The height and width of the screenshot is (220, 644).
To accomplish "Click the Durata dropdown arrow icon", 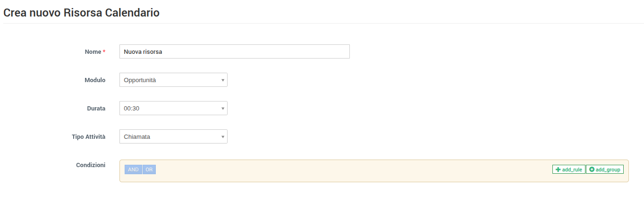I will [222, 109].
